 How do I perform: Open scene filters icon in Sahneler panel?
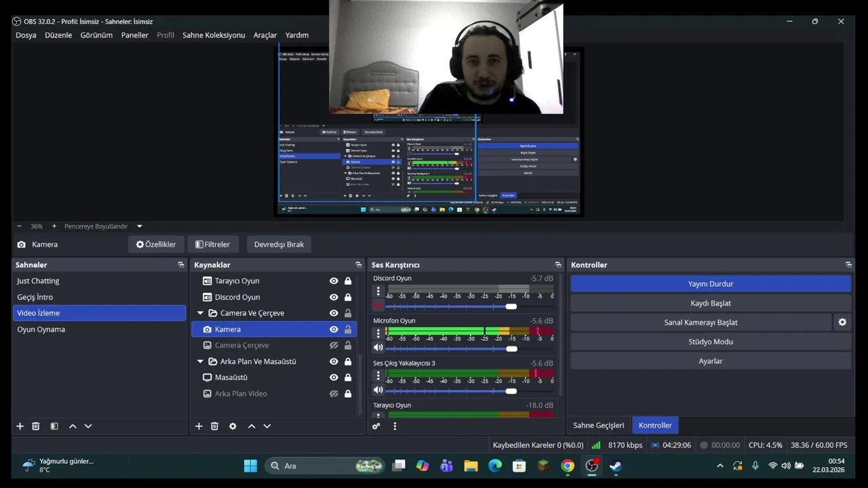(54, 426)
